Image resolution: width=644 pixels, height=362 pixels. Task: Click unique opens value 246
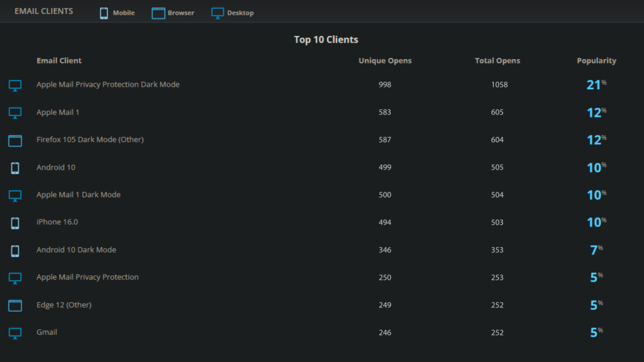[x=385, y=332]
